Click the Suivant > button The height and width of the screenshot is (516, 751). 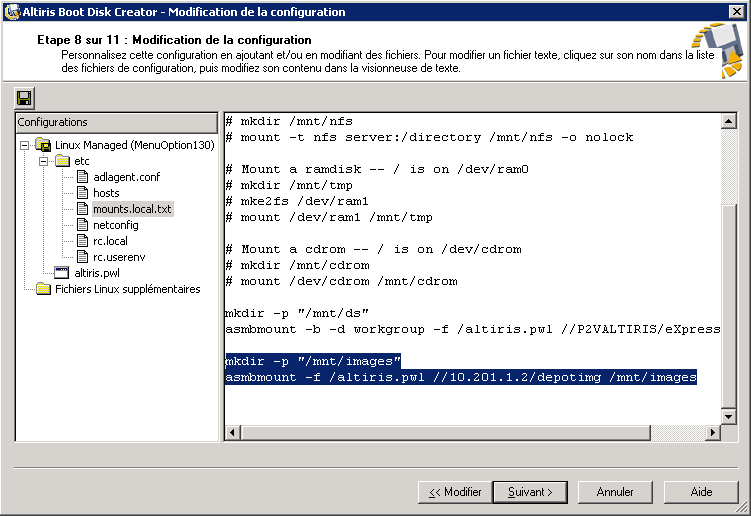click(x=530, y=492)
